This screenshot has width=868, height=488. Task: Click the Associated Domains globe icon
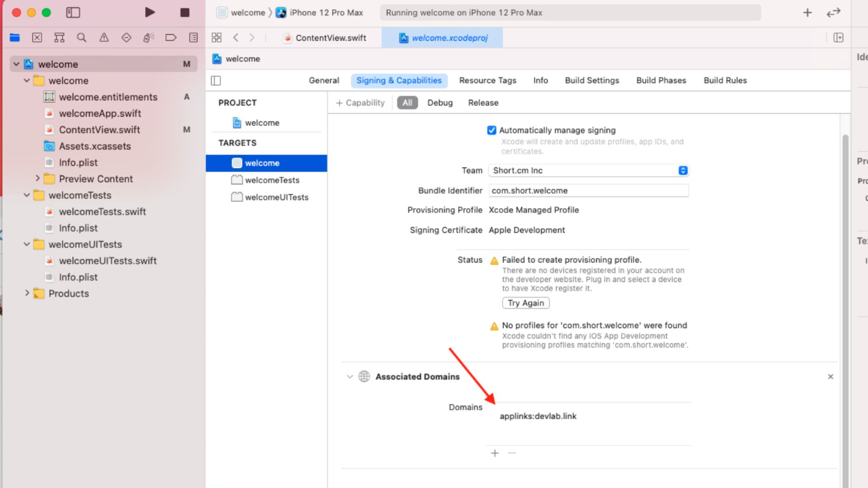pos(364,376)
